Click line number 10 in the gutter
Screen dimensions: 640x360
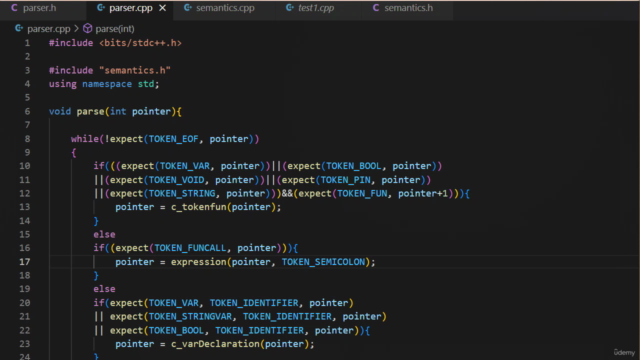[24, 166]
